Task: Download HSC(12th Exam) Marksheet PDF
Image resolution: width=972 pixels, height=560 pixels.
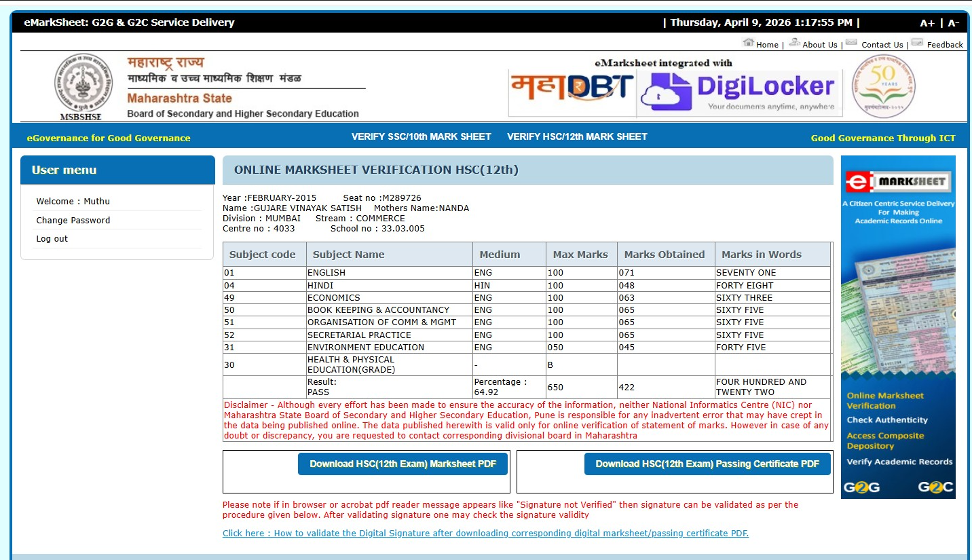Action: [x=403, y=464]
